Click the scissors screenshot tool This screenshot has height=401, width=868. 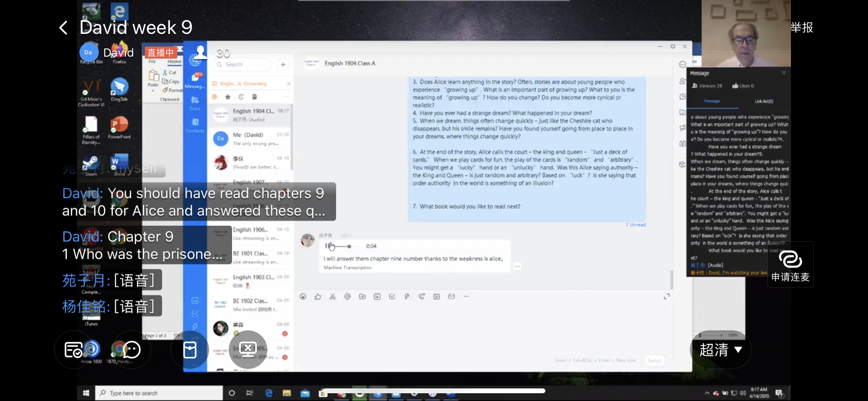(332, 296)
